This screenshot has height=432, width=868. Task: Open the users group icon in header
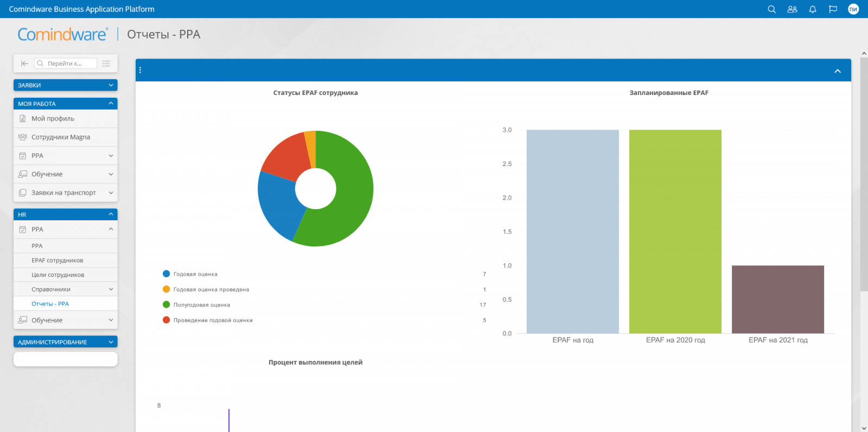click(792, 9)
